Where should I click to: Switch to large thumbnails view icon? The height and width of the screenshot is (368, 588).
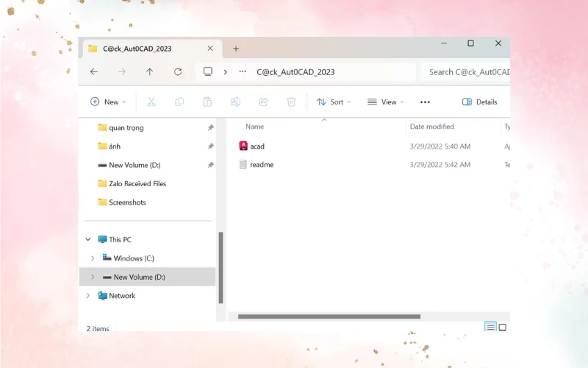point(503,327)
